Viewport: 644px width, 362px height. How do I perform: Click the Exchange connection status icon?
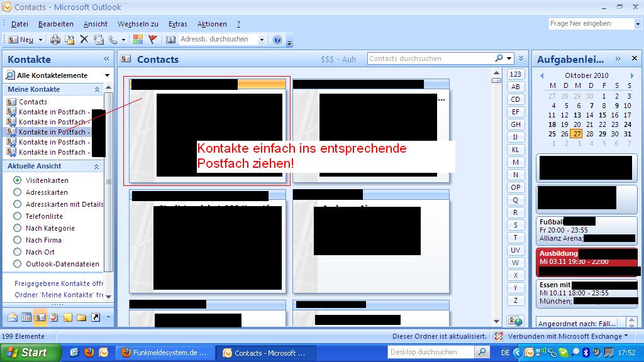coord(499,336)
